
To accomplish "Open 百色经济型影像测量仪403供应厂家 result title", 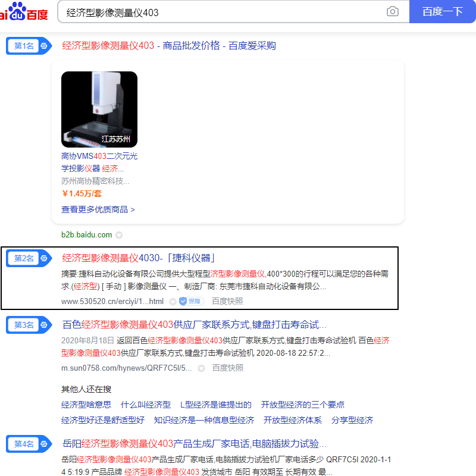I will click(x=195, y=325).
